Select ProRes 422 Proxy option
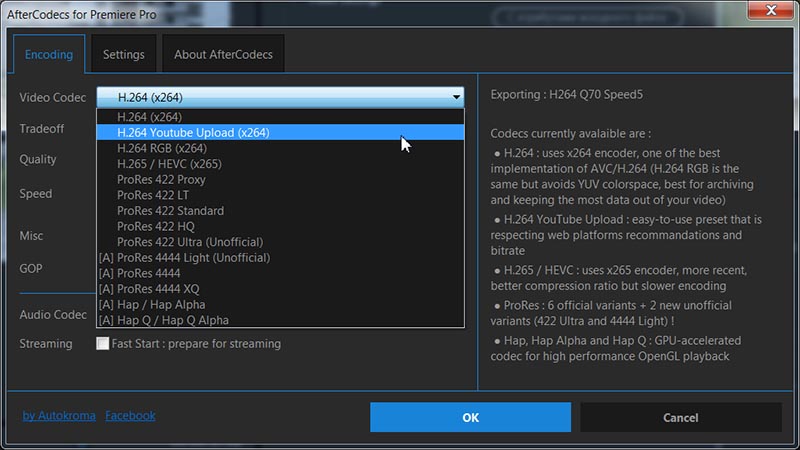800x450 pixels. click(280, 180)
